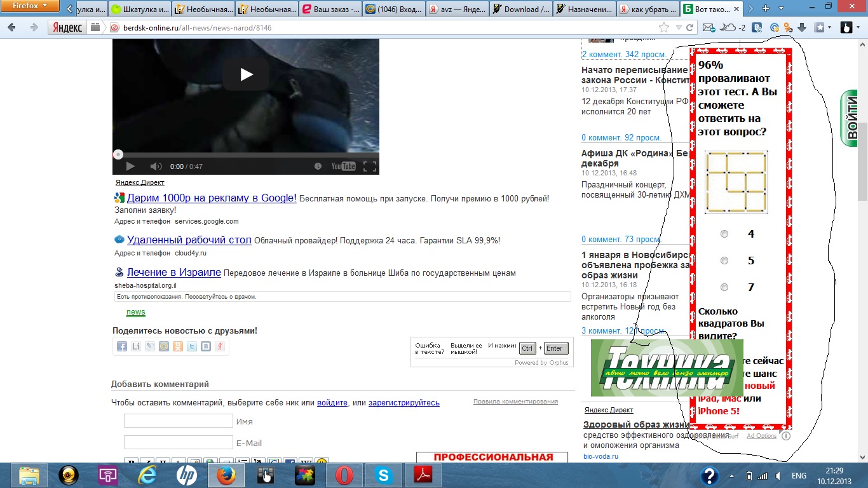Share via the VKontakte icon
This screenshot has height=488, width=868.
point(206,346)
